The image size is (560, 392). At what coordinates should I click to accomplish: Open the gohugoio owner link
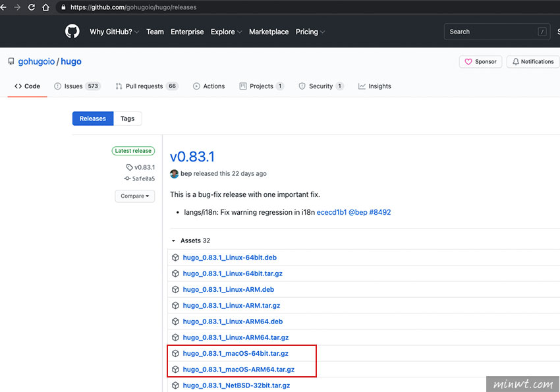tap(36, 61)
